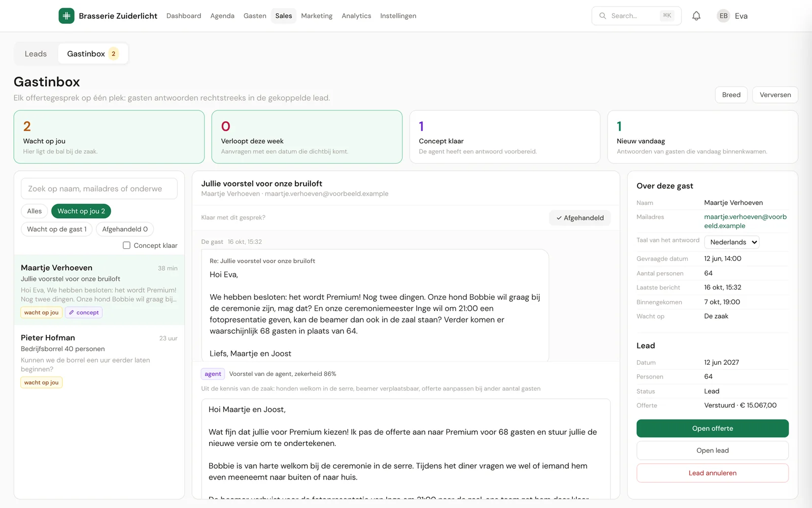Screen dimensions: 812x508
Task: Click the Concept klaar summary card
Action: (505, 137)
